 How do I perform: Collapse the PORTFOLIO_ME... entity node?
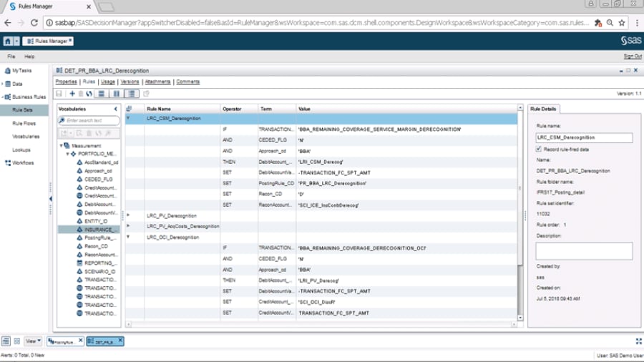point(67,154)
